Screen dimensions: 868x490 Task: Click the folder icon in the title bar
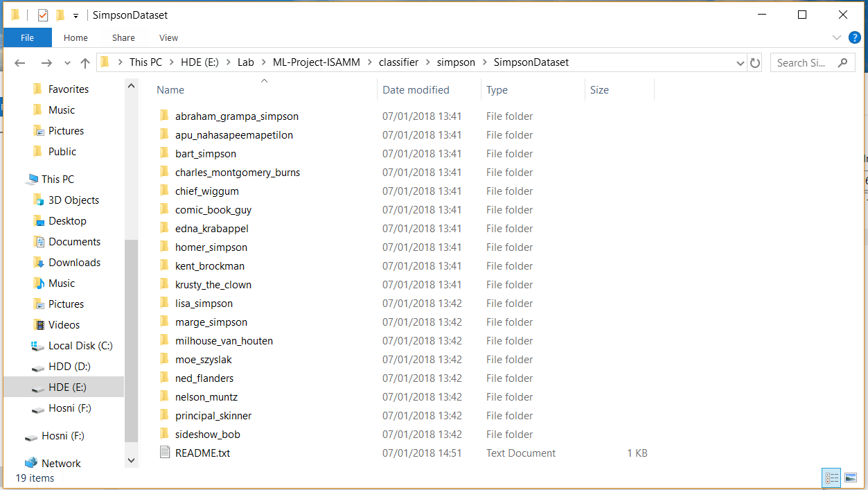[14, 14]
